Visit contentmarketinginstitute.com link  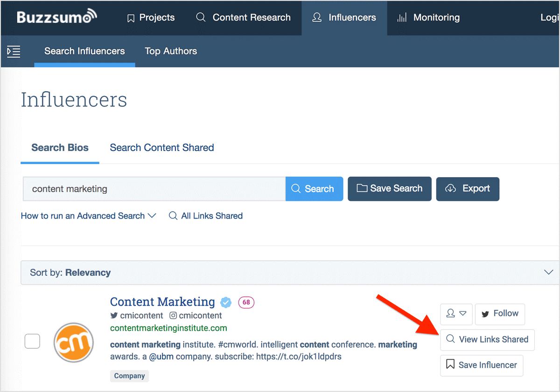[168, 328]
